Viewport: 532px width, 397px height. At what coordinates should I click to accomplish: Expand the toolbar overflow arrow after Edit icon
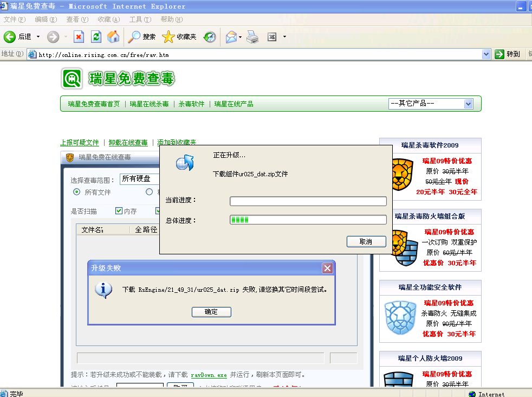click(x=284, y=37)
